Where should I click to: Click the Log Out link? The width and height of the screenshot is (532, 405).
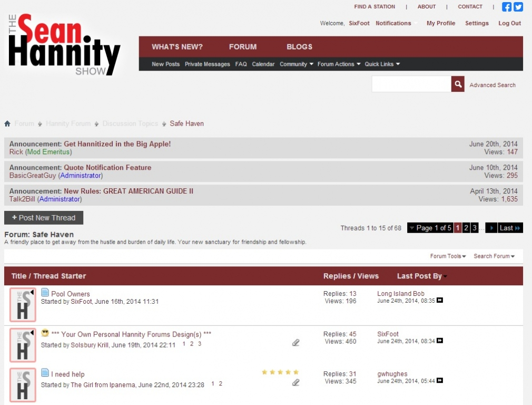click(x=509, y=23)
